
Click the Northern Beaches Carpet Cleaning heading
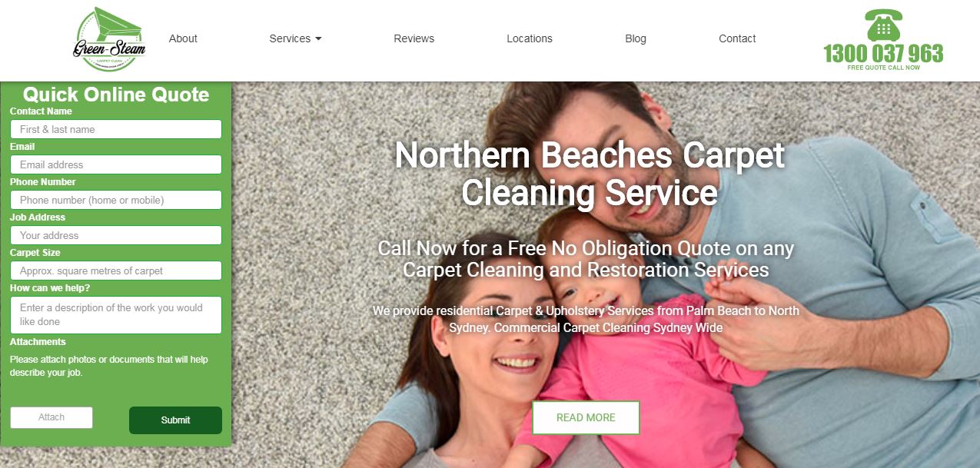[x=590, y=174]
